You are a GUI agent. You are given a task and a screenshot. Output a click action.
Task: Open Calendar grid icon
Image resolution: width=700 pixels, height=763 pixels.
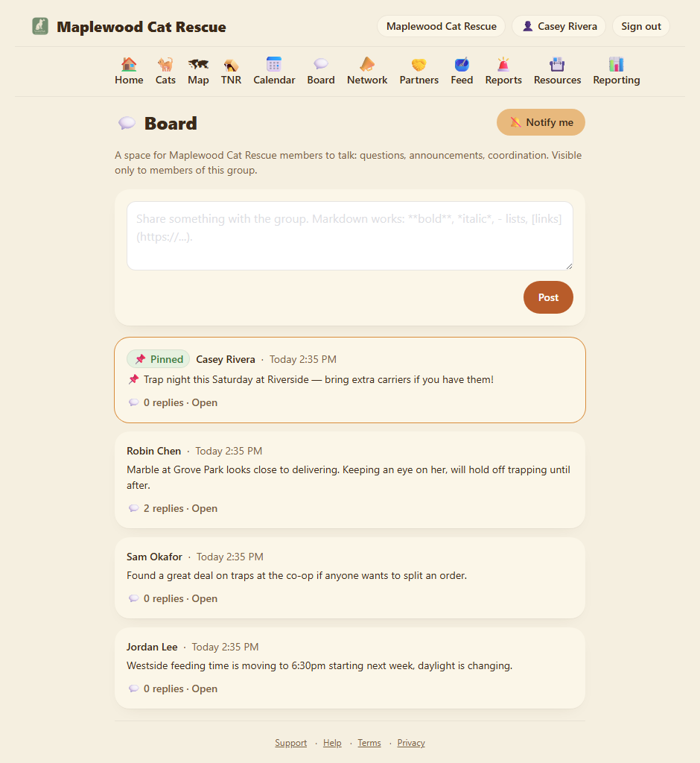click(274, 64)
